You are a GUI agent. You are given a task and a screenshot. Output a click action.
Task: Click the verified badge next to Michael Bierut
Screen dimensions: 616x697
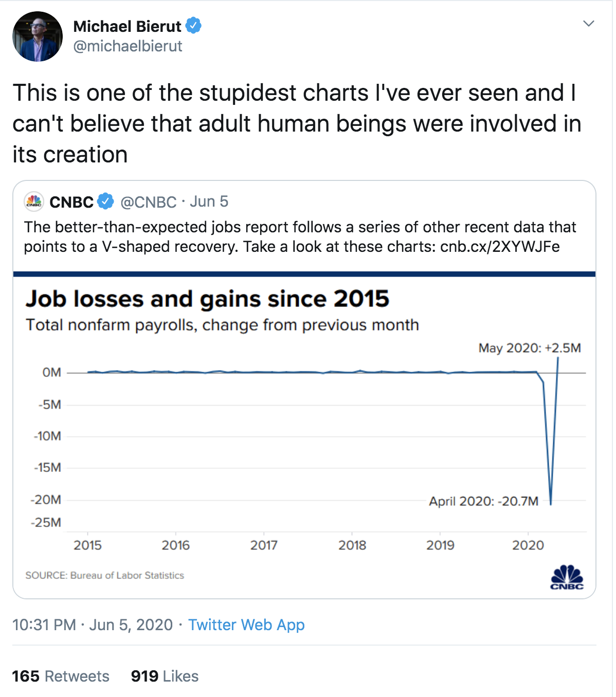tap(193, 25)
